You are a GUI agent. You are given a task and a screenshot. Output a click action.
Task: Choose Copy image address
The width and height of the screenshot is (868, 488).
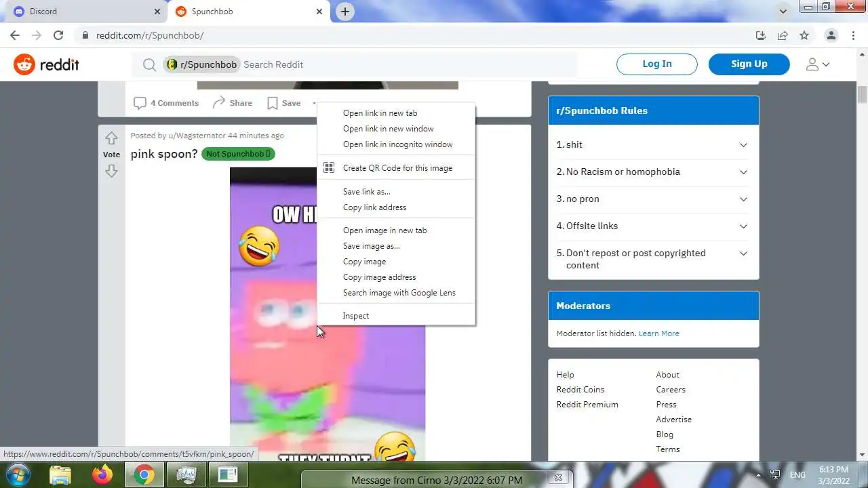(396, 277)
